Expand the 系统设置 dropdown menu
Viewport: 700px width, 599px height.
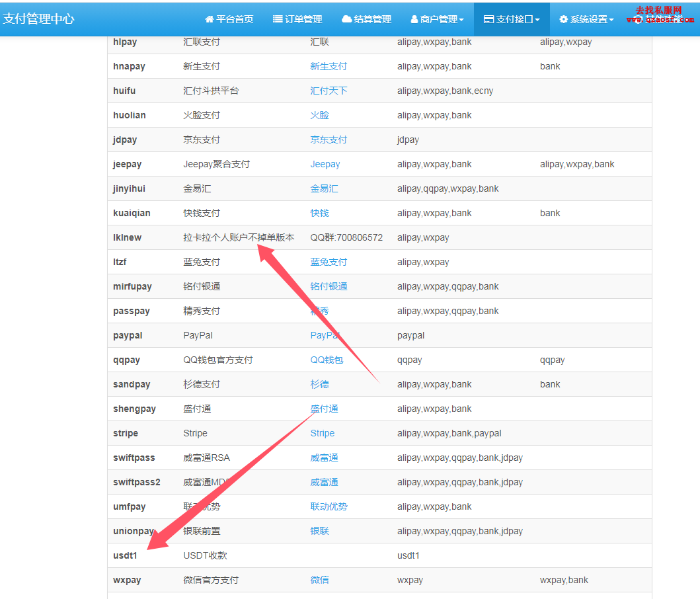coord(586,19)
